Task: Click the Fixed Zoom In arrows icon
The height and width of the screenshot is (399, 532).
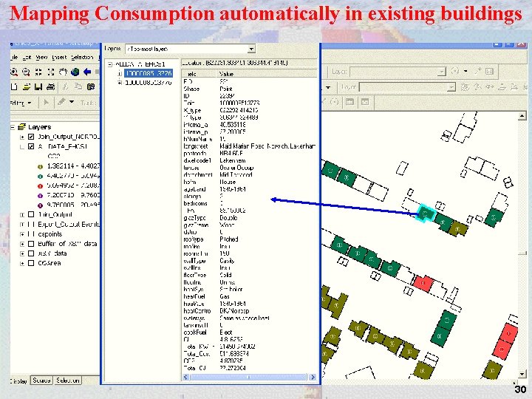Action: (x=38, y=72)
